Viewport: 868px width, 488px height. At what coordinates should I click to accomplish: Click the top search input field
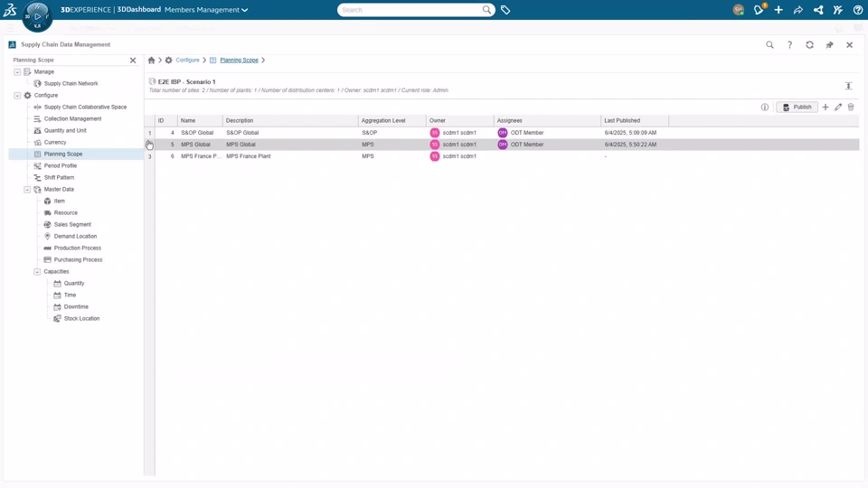coord(410,10)
